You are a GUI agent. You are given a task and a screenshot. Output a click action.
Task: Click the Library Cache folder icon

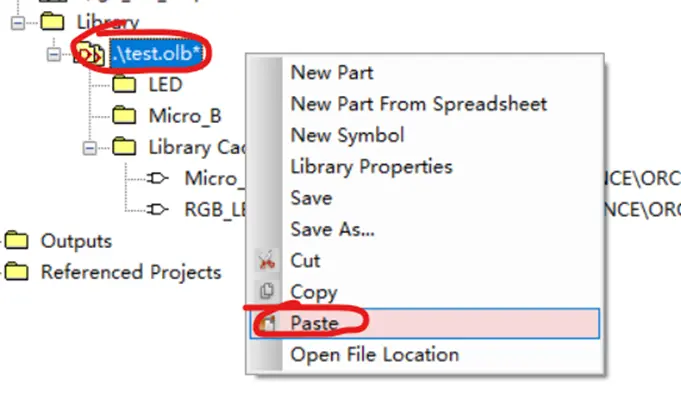[124, 146]
